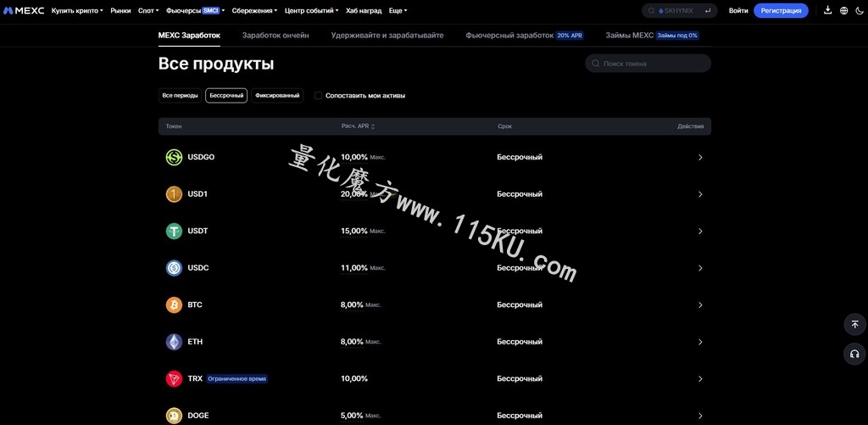
Task: Switch to Фьючерсный заработок tab
Action: [524, 36]
